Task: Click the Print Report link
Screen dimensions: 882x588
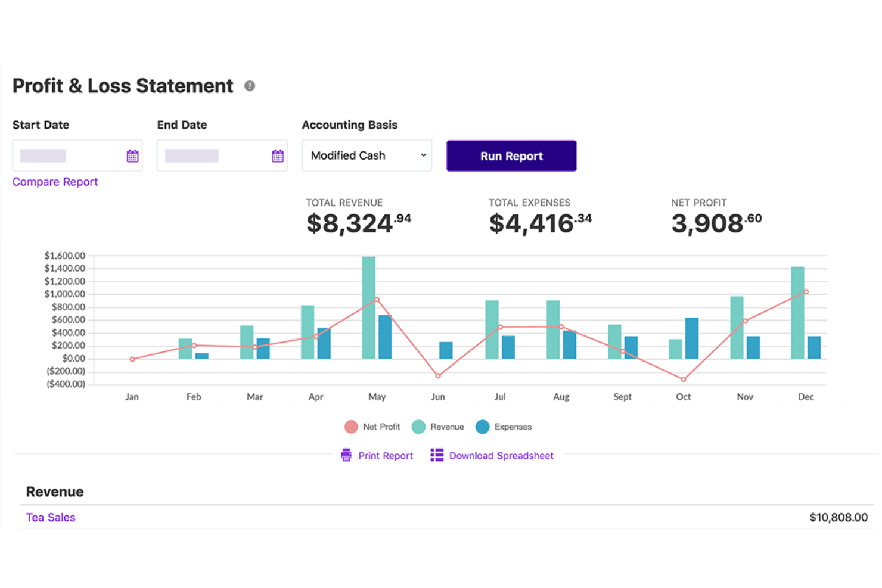Action: [386, 456]
